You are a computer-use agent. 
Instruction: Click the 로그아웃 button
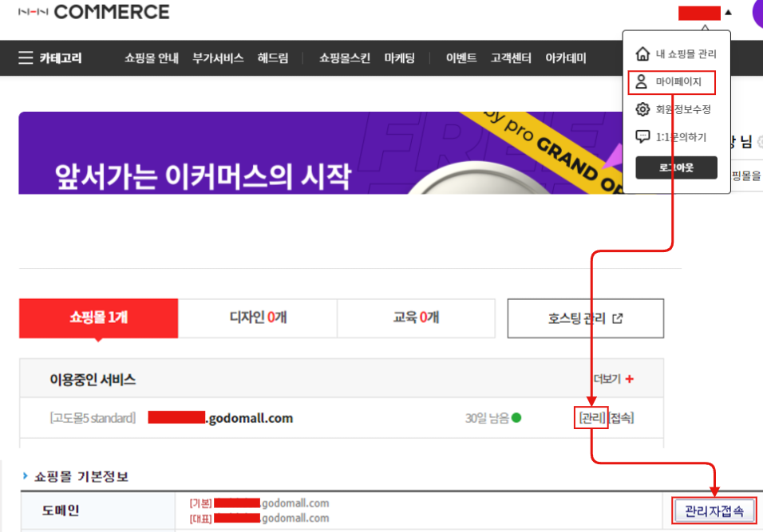point(676,167)
